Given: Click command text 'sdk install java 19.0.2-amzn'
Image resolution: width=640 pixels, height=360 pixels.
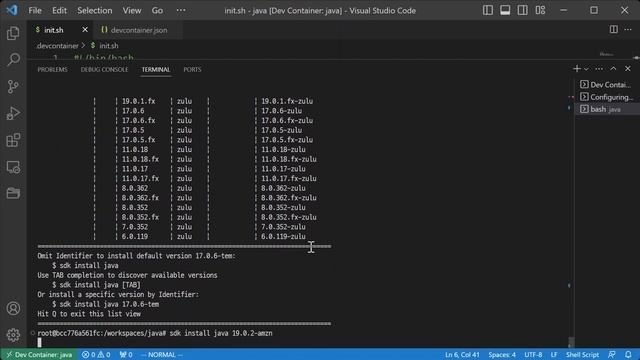Looking at the screenshot, I should click(221, 333).
